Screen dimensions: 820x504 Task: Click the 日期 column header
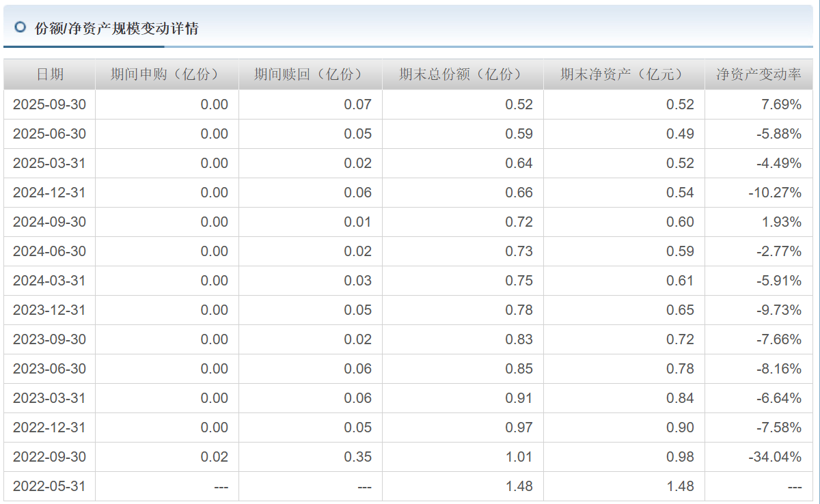[49, 74]
